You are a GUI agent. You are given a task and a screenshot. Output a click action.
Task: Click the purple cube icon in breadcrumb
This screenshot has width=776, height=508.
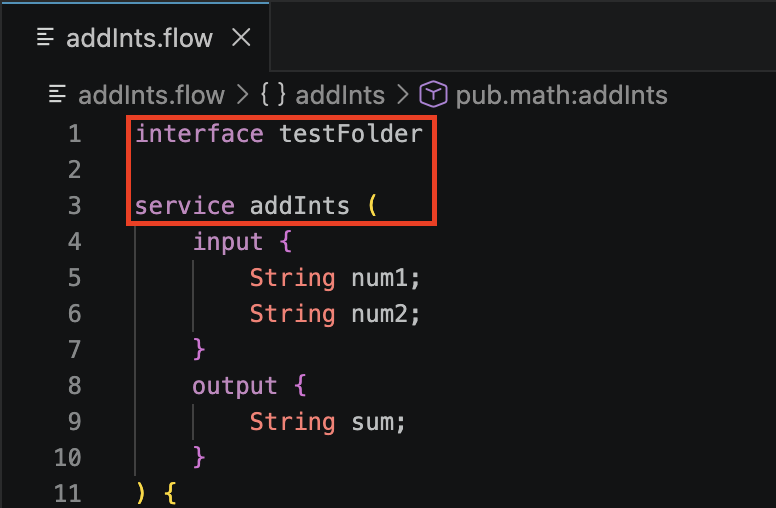click(x=434, y=94)
